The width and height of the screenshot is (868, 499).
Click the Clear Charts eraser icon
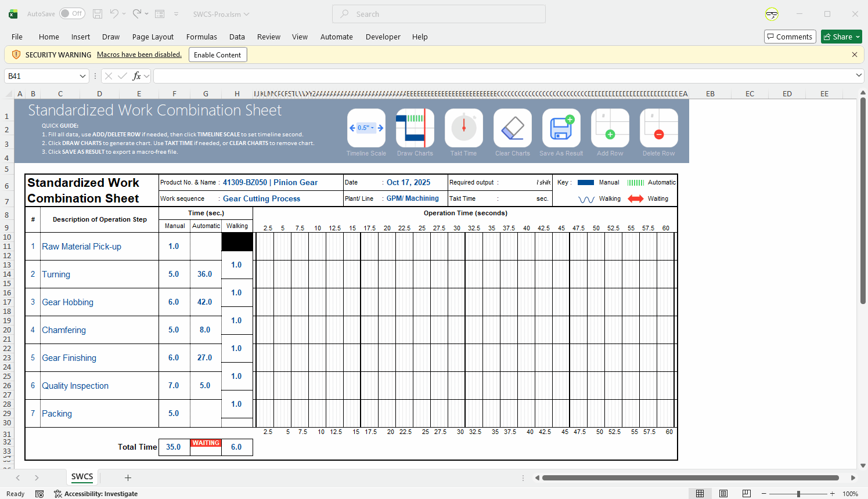click(513, 128)
